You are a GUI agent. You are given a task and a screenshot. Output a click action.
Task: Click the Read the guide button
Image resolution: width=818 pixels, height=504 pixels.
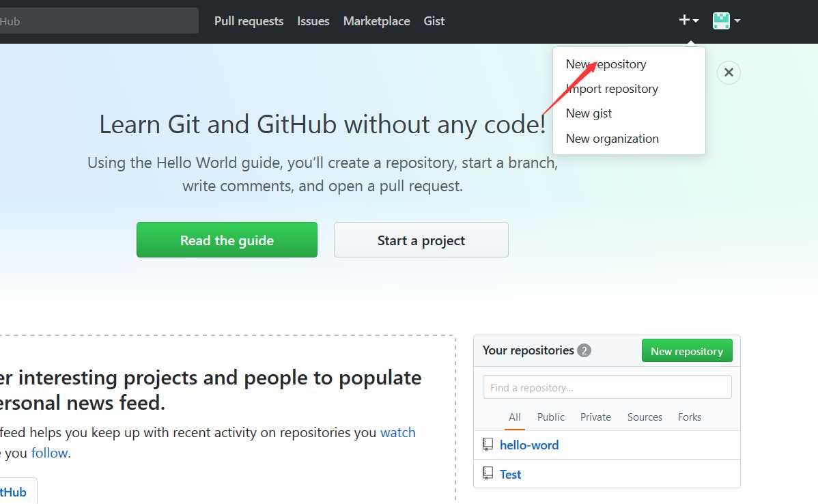pos(227,240)
